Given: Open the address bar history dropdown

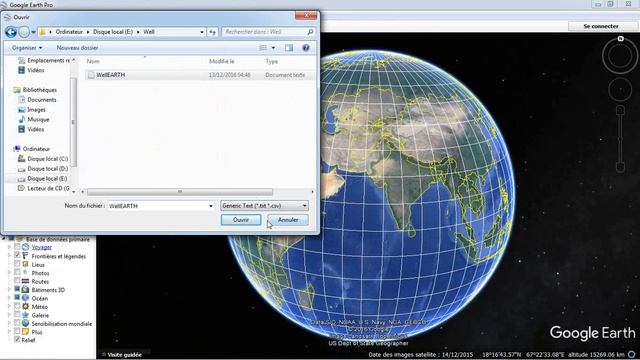Looking at the screenshot, I should 202,32.
